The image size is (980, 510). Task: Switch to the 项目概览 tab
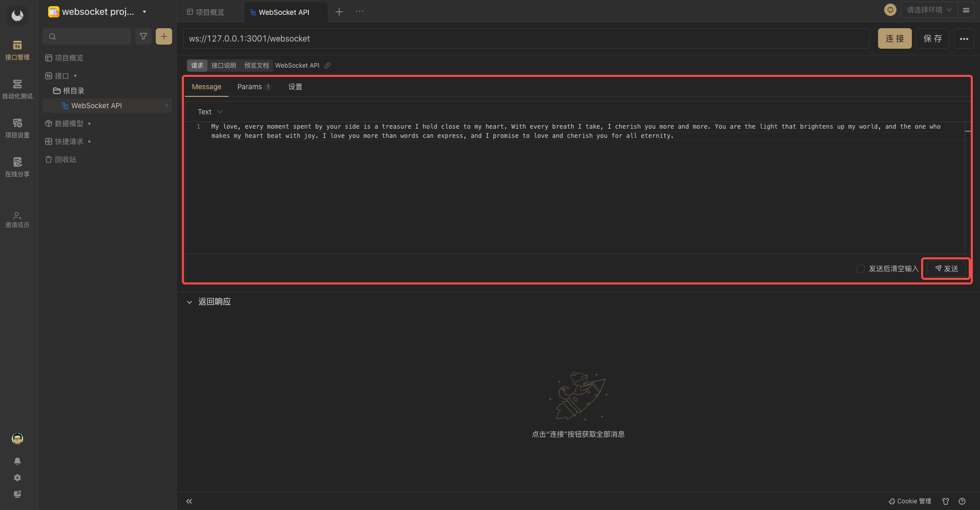(x=210, y=12)
